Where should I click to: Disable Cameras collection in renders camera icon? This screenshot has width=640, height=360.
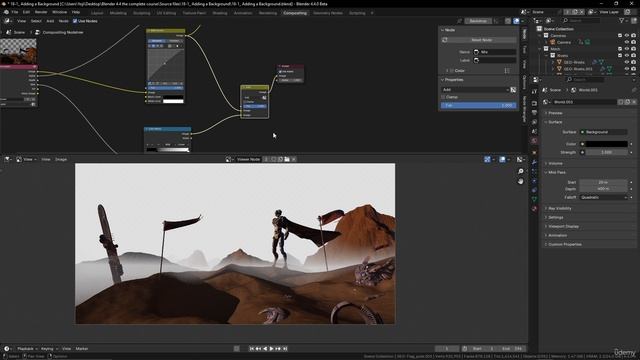(x=633, y=36)
